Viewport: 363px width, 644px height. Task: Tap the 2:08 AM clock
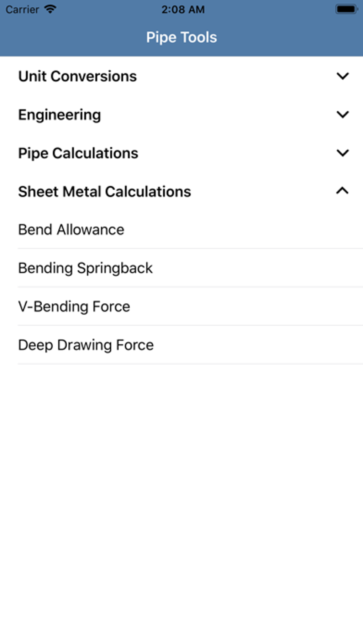pos(183,9)
